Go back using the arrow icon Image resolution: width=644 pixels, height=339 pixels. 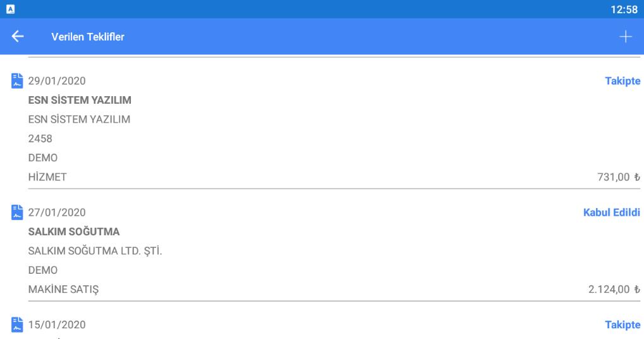tap(17, 36)
